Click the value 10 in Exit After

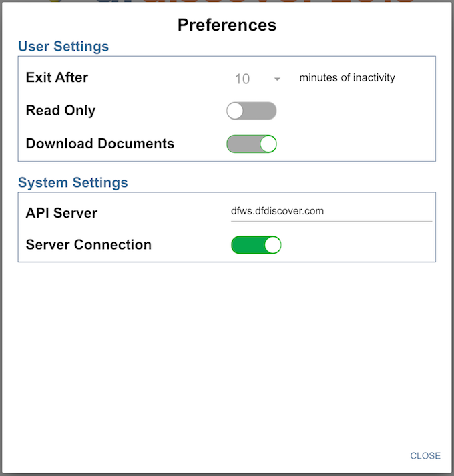pyautogui.click(x=242, y=79)
